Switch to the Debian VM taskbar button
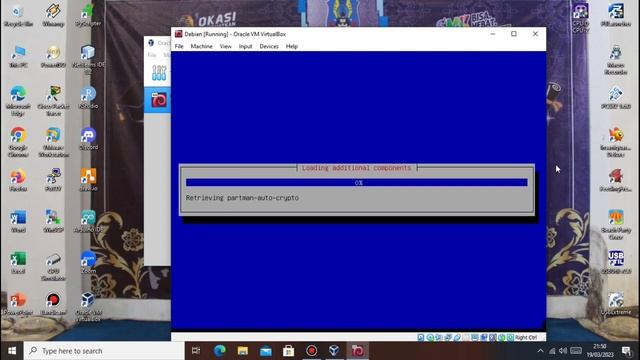 (x=358, y=351)
